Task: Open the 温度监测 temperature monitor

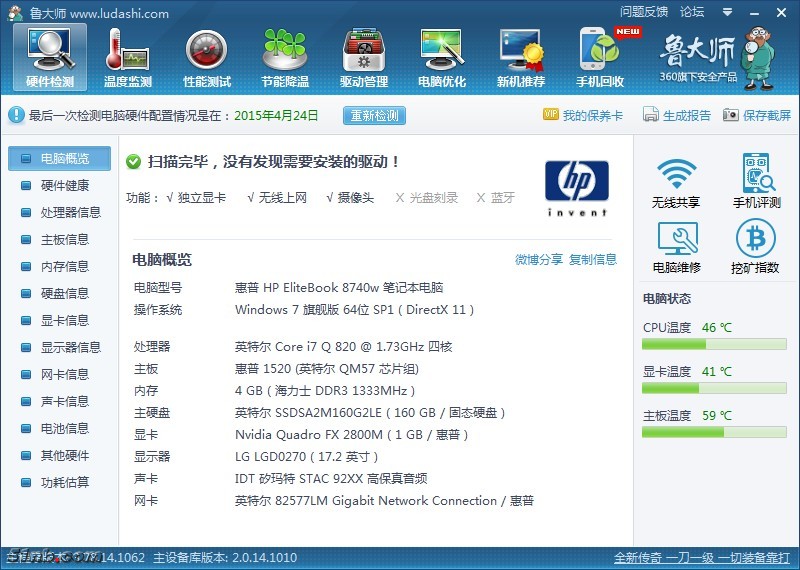Action: click(x=128, y=56)
